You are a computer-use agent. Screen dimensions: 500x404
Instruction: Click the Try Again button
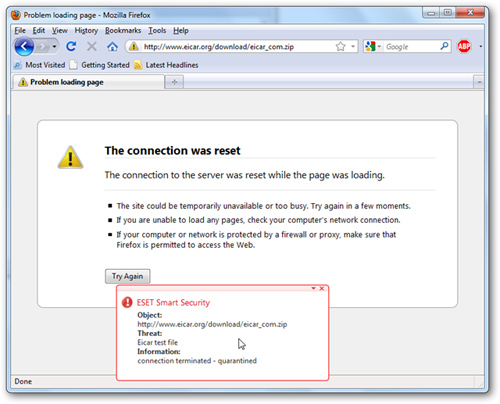click(x=127, y=276)
